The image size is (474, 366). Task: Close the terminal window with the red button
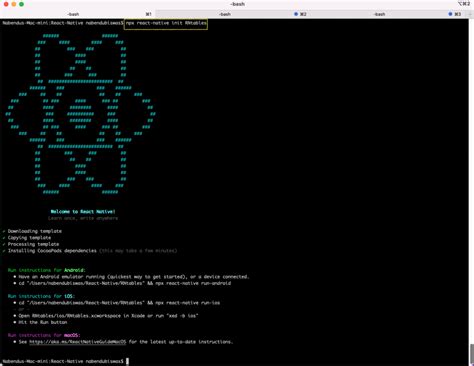(x=6, y=4)
